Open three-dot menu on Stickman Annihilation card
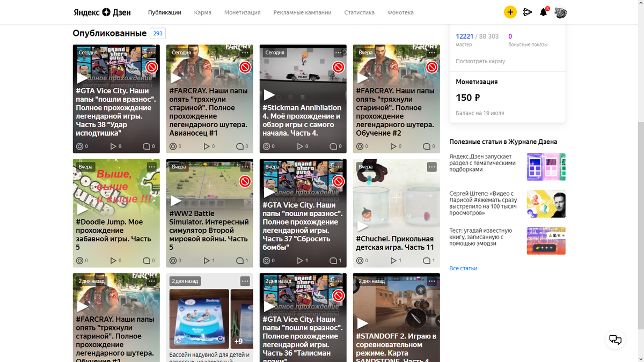The width and height of the screenshot is (644, 362). coord(339,53)
